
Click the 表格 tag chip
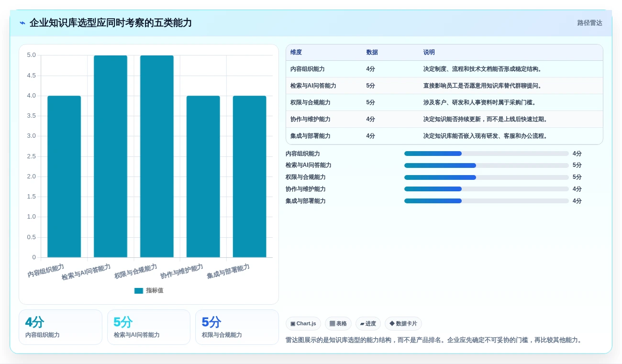click(x=338, y=324)
